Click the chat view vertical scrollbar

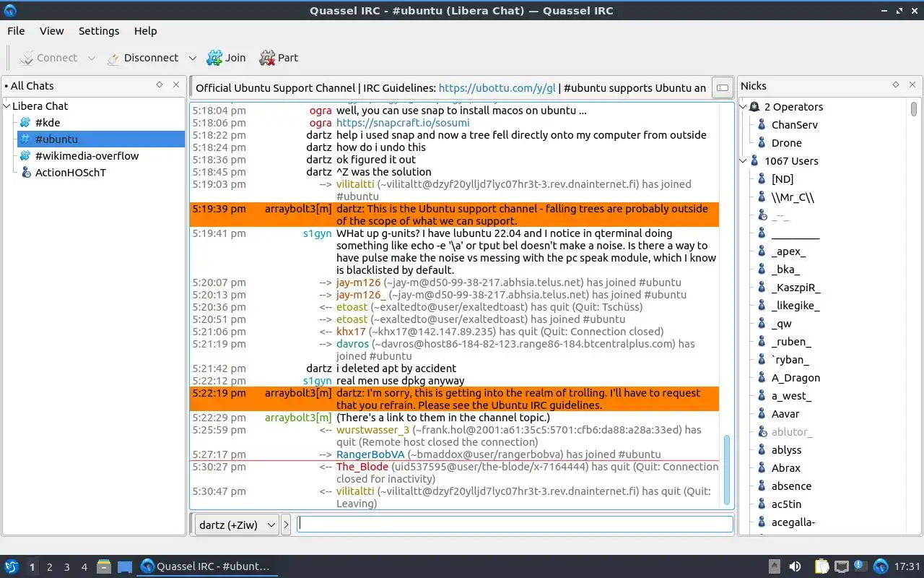point(727,469)
